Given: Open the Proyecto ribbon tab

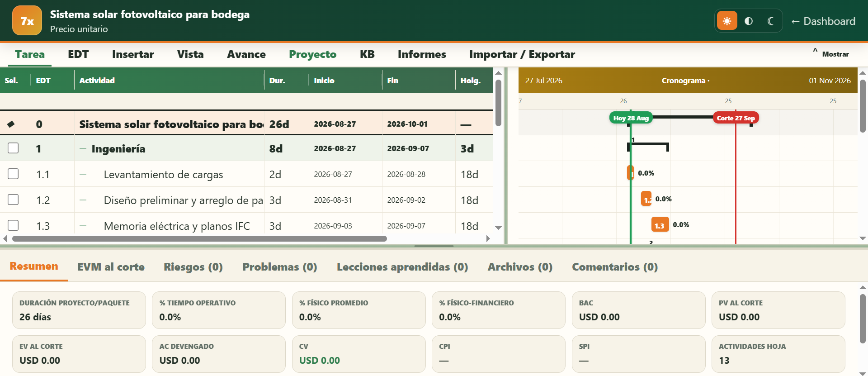Looking at the screenshot, I should point(313,54).
